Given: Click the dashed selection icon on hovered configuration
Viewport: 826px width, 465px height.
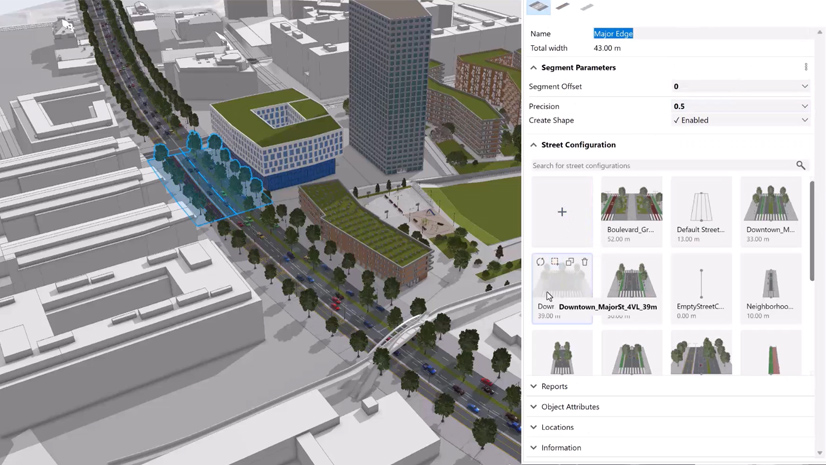Looking at the screenshot, I should coord(555,262).
